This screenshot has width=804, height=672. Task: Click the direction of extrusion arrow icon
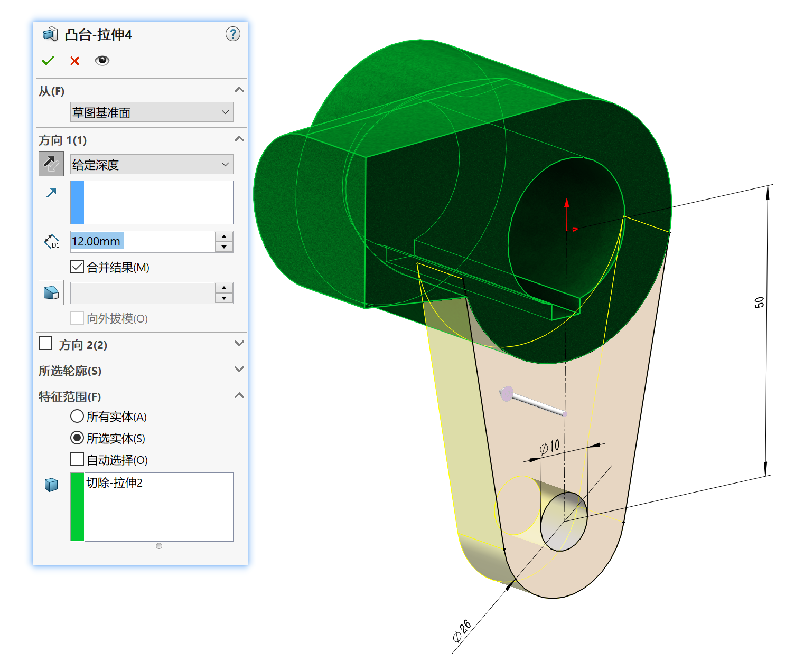click(51, 193)
